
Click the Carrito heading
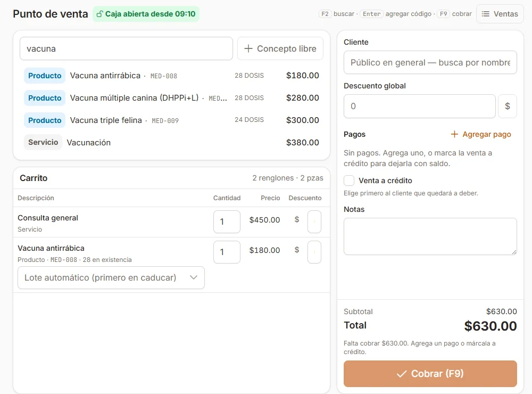click(34, 178)
